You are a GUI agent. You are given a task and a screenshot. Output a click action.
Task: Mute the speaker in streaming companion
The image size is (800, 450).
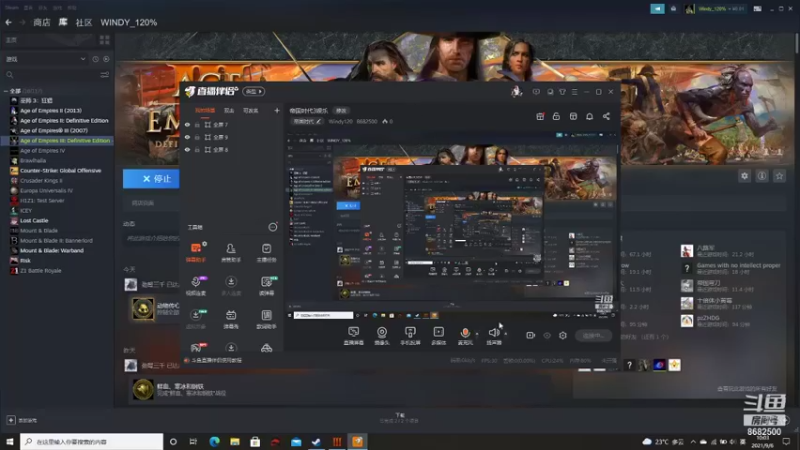(493, 335)
